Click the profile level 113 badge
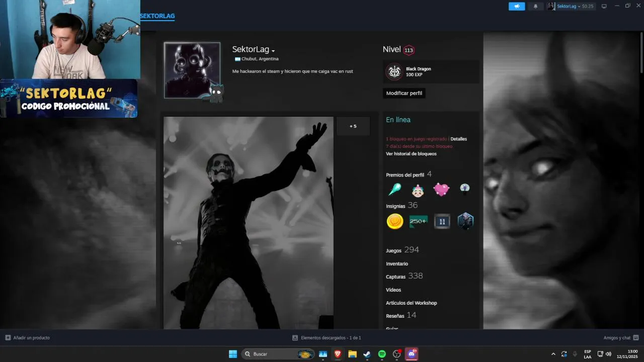 pyautogui.click(x=409, y=50)
